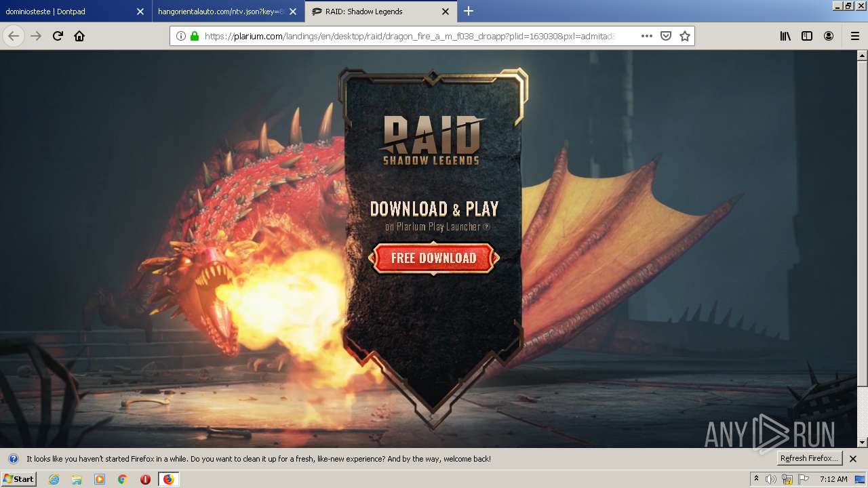Open the Firefox home page

[79, 36]
